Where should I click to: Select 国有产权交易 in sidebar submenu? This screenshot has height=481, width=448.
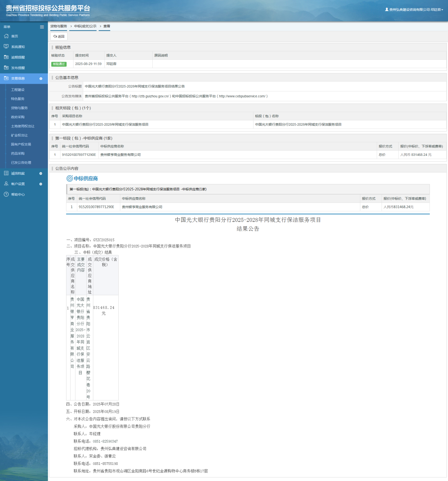(x=21, y=144)
